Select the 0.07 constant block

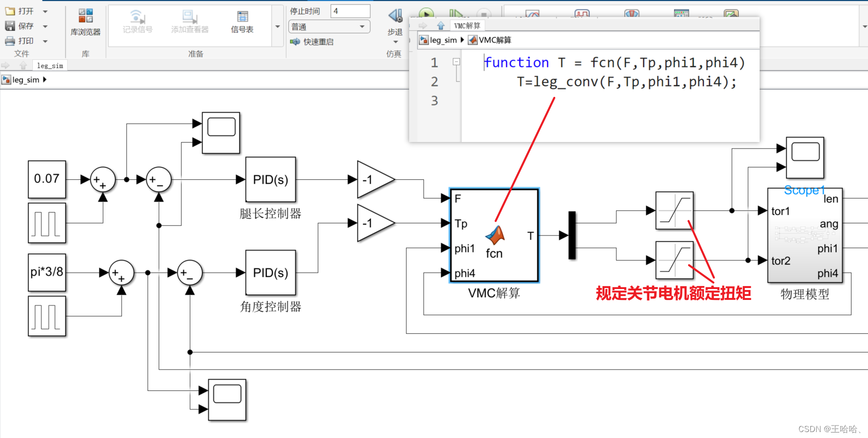click(47, 179)
